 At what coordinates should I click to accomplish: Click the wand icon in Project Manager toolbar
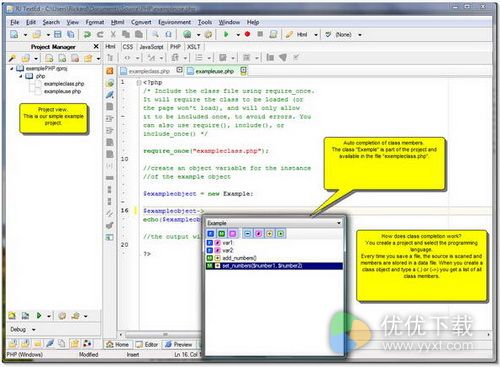(x=12, y=58)
